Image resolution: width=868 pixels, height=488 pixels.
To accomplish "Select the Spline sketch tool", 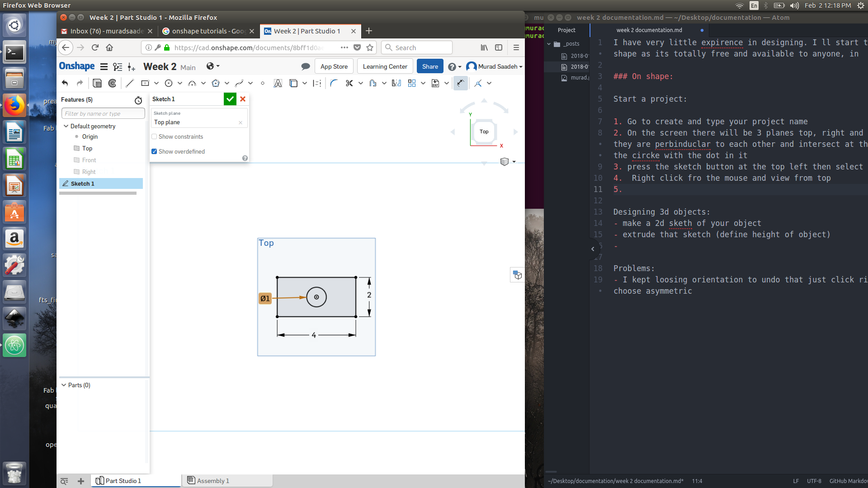I will point(239,83).
